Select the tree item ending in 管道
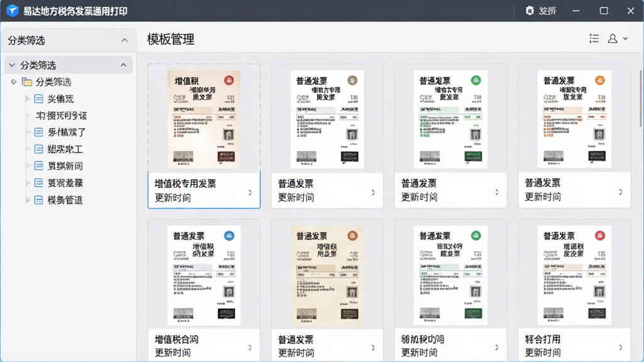Viewport: 644px width, 362px height. pos(65,200)
